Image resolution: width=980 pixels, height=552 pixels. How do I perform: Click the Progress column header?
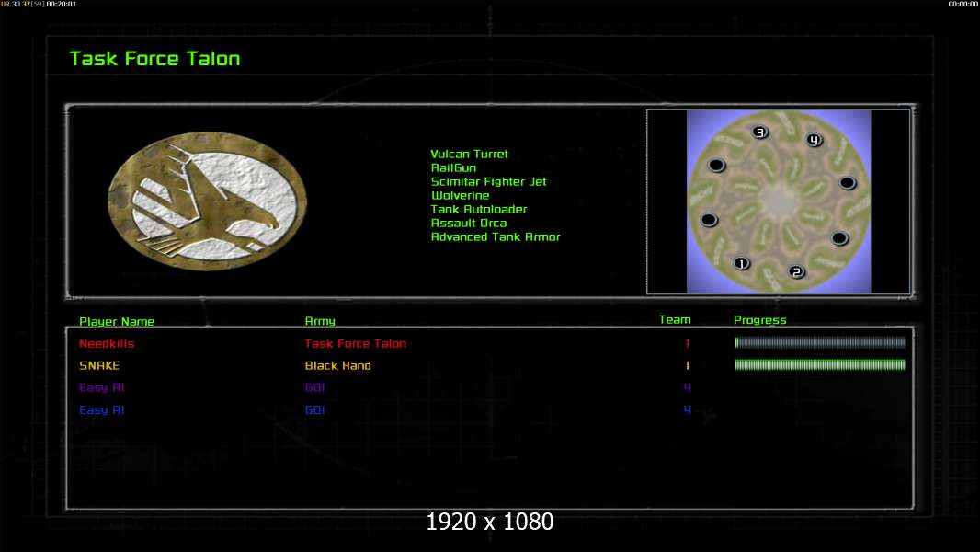pos(760,320)
